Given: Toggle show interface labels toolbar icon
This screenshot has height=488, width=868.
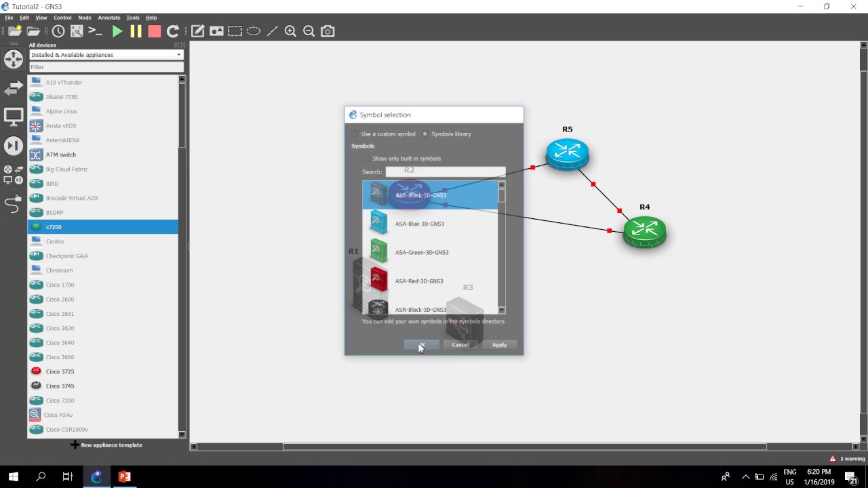Looking at the screenshot, I should tap(77, 31).
